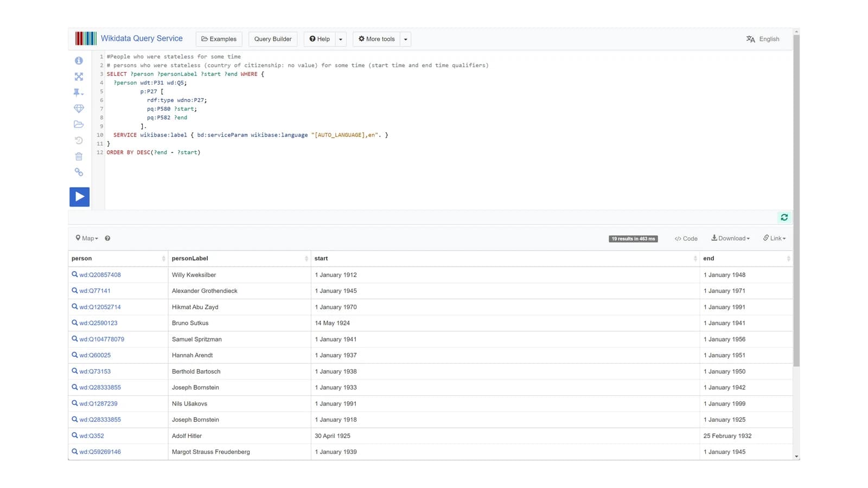The width and height of the screenshot is (868, 488).
Task: Click the help question mark beside Map
Action: 107,239
